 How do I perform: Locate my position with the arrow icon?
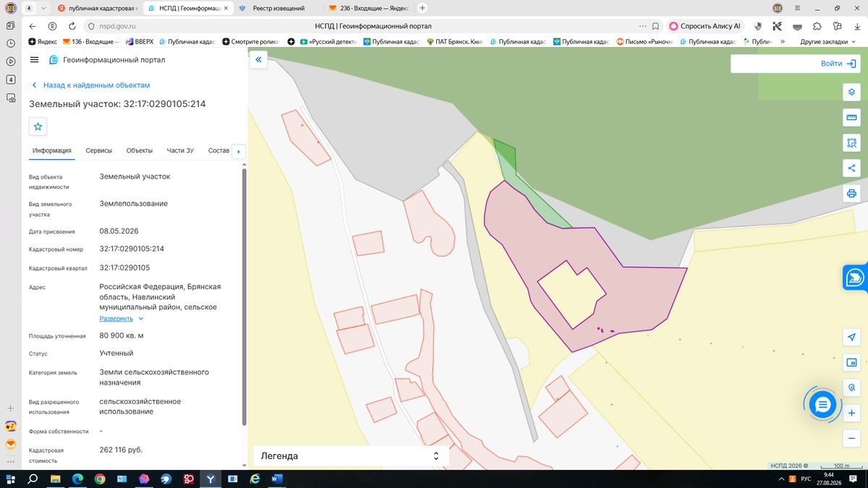click(851, 337)
